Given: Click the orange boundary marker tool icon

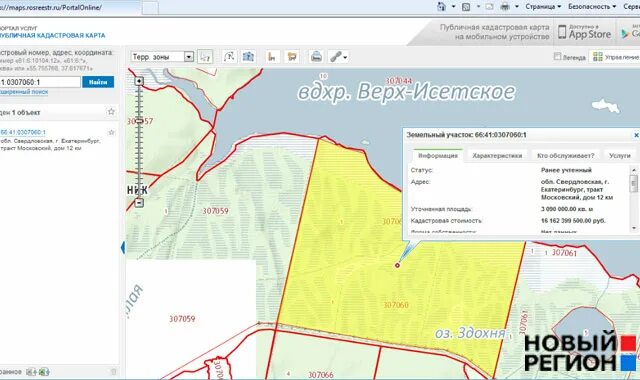Looking at the screenshot, I should (272, 57).
